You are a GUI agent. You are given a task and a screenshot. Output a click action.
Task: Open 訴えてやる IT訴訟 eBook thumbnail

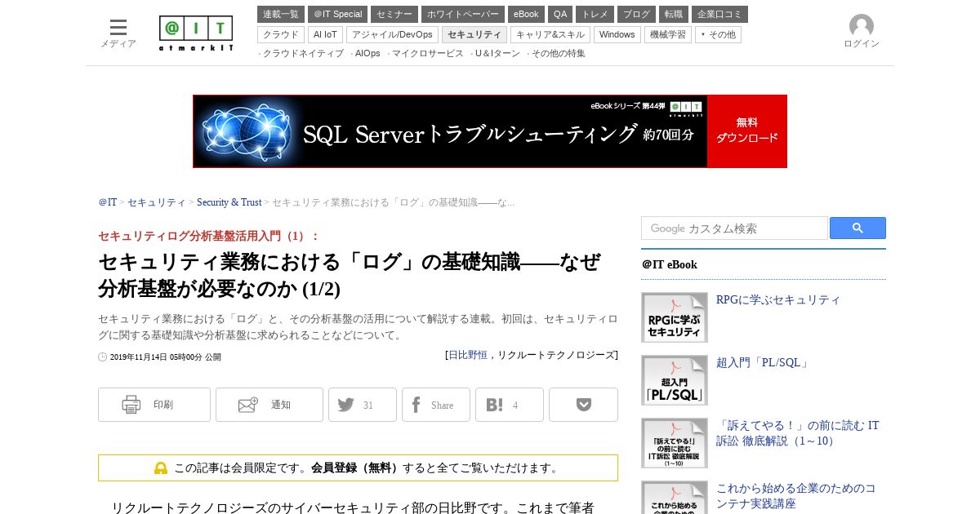[x=675, y=443]
